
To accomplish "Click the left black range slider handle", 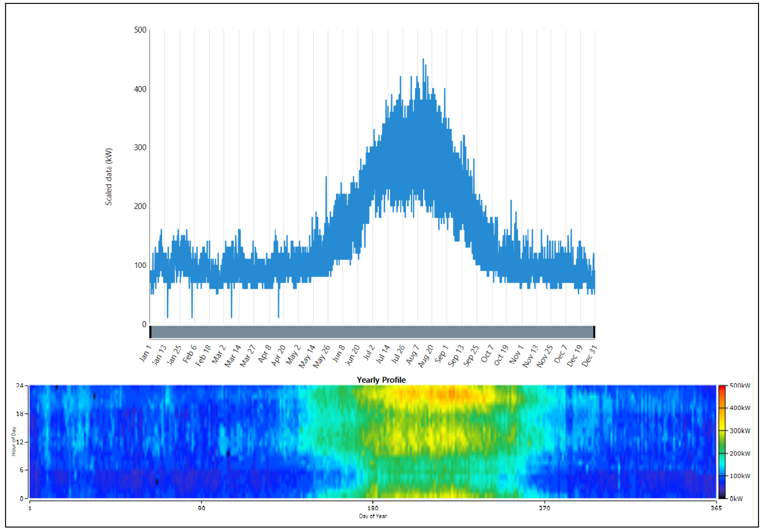I will pos(151,332).
